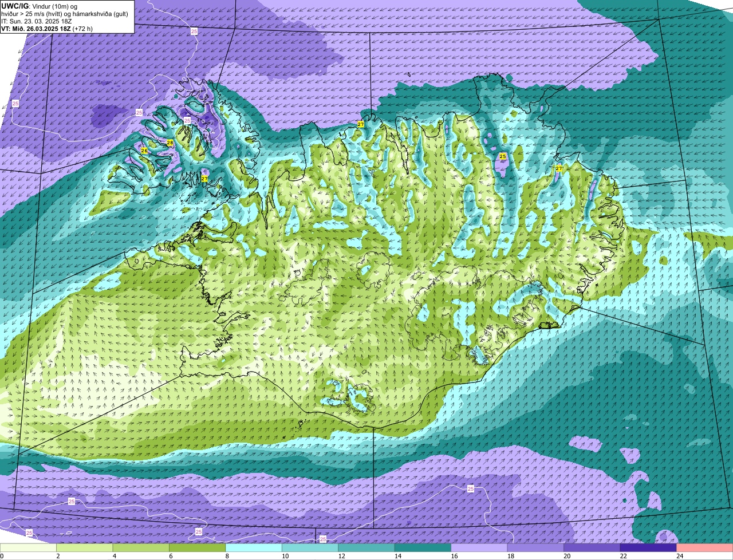Image resolution: width=733 pixels, height=560 pixels.
Task: Click the legend tick label 10
Action: click(285, 556)
